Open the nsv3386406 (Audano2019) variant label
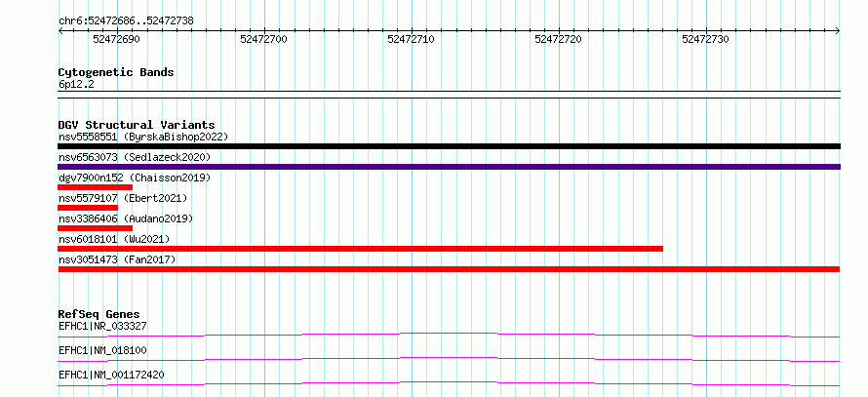The height and width of the screenshot is (397, 868). click(126, 218)
